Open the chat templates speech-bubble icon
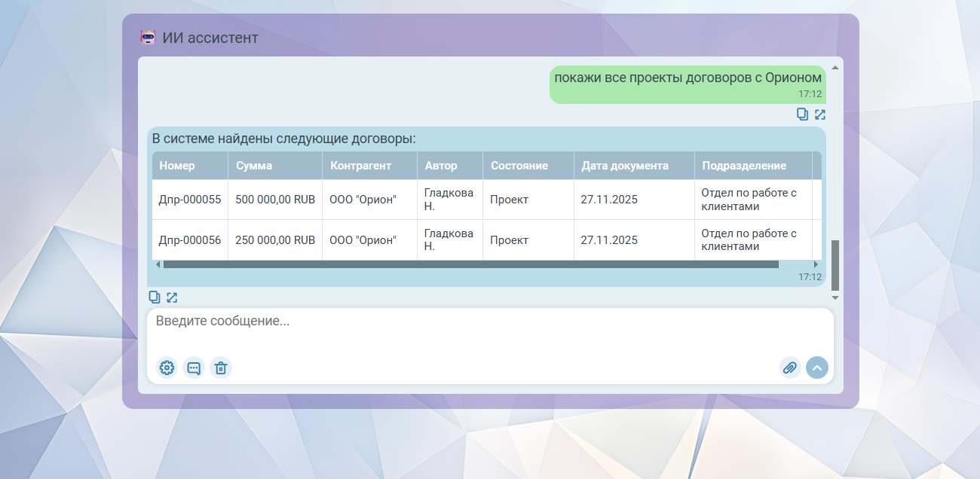 point(194,368)
